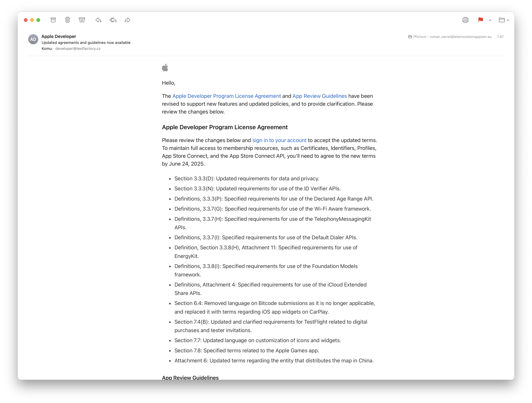Open flag color dropdown chevron
Image resolution: width=532 pixels, height=403 pixels.
point(490,20)
